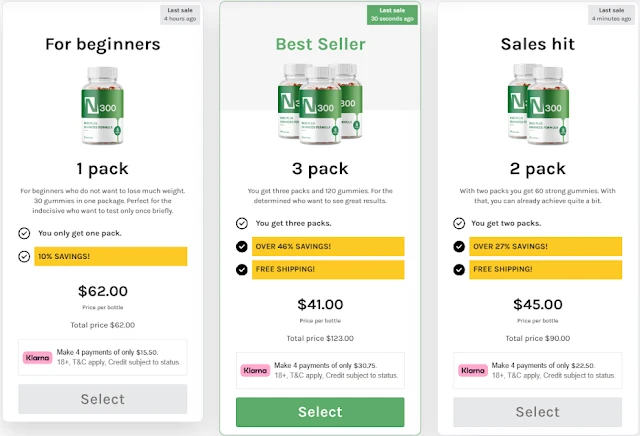Click the Klarna logo in 1 pack card
Screen dimensions: 640x436
coord(38,357)
